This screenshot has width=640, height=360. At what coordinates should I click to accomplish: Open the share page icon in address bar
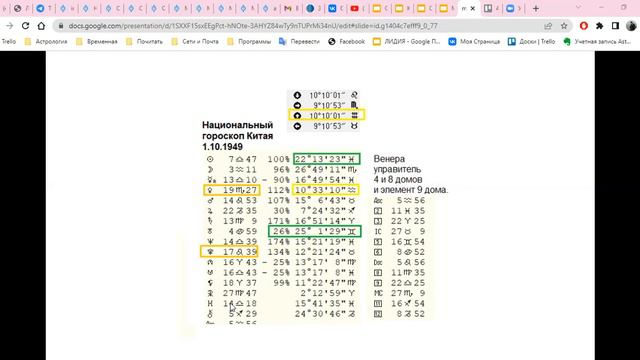click(548, 26)
